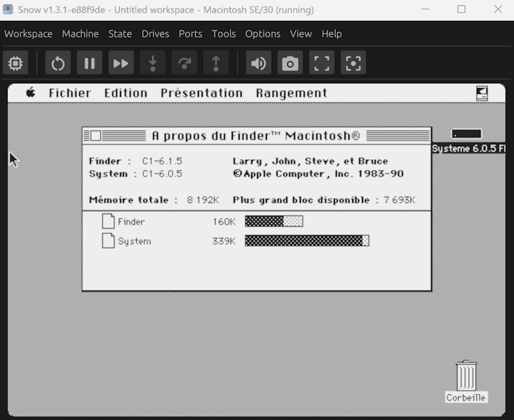Open the Workspace menu
This screenshot has height=420, width=514.
[x=28, y=34]
